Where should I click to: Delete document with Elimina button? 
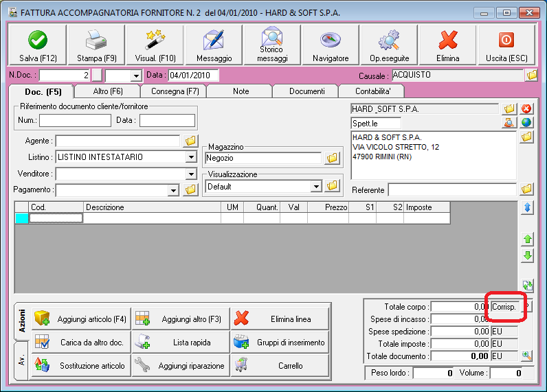447,45
